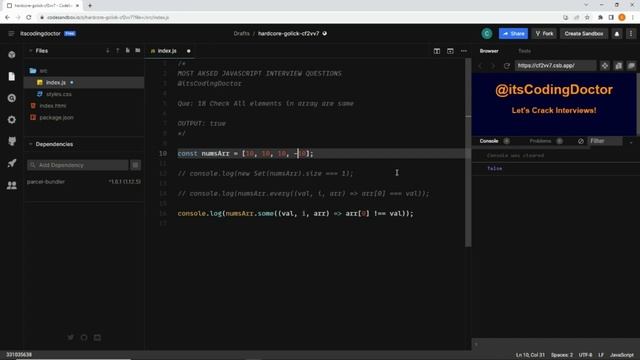This screenshot has height=360, width=640.
Task: Click the download icon in the Files header
Action: (x=108, y=51)
